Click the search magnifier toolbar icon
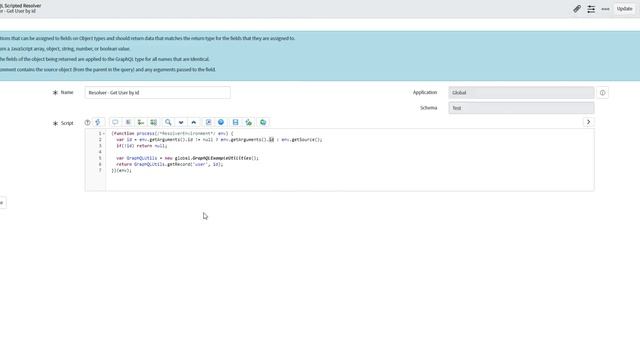Screen dimensions: 640x360 pos(168,122)
